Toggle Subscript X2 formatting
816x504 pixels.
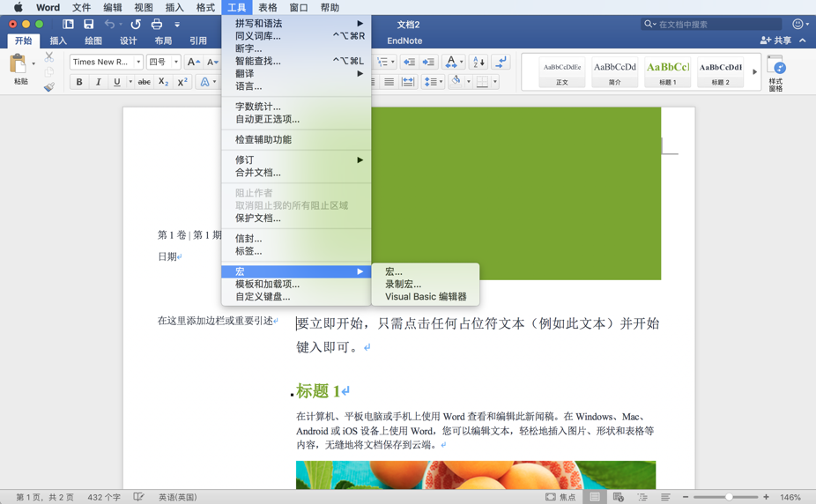click(163, 82)
